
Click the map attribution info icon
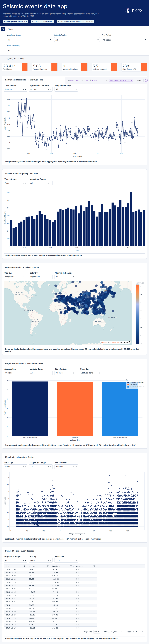[x=129, y=342]
